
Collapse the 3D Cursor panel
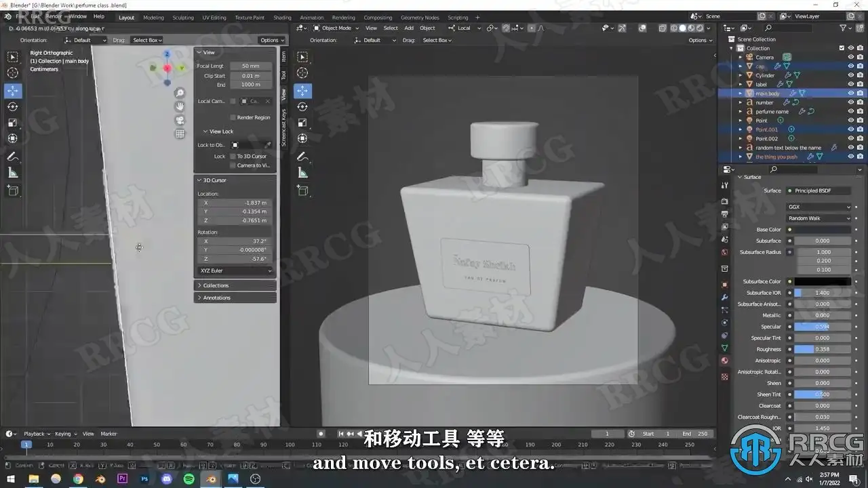pos(235,180)
